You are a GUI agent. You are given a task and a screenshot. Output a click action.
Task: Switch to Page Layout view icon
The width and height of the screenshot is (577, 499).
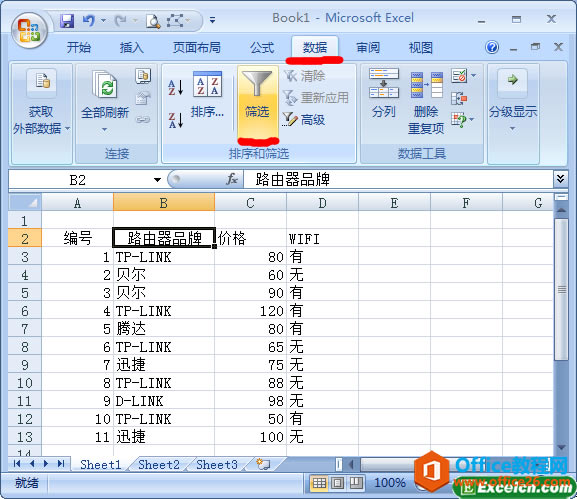(337, 482)
